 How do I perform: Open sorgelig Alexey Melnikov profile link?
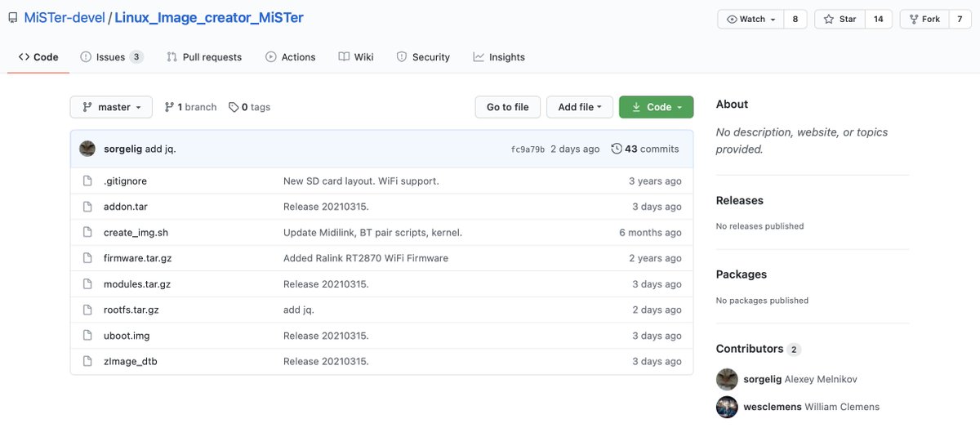pyautogui.click(x=800, y=379)
